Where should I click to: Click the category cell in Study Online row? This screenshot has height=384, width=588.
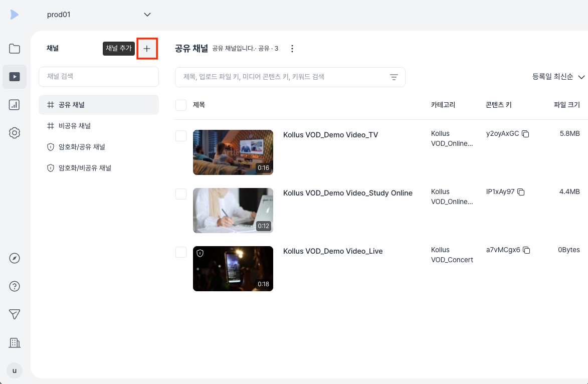coord(452,197)
